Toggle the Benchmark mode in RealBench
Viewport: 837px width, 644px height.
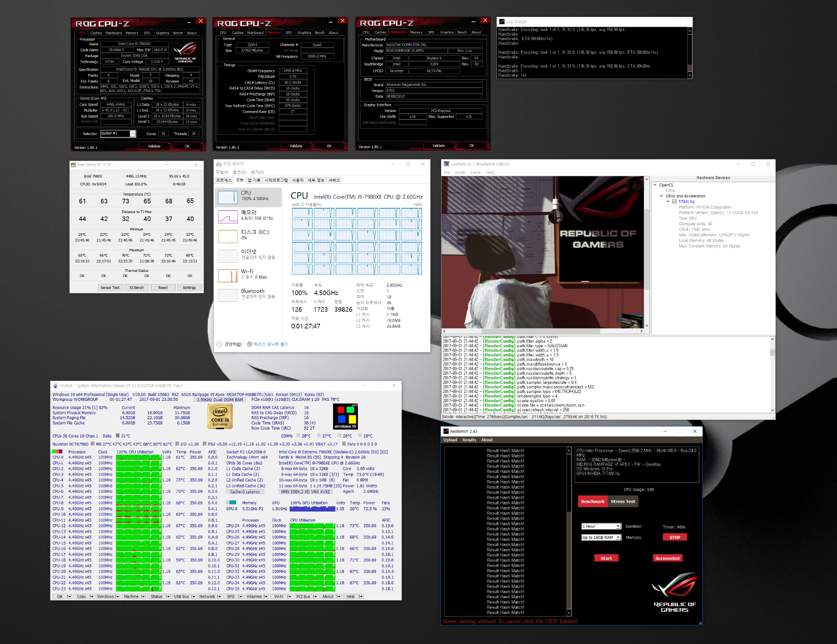tap(592, 502)
